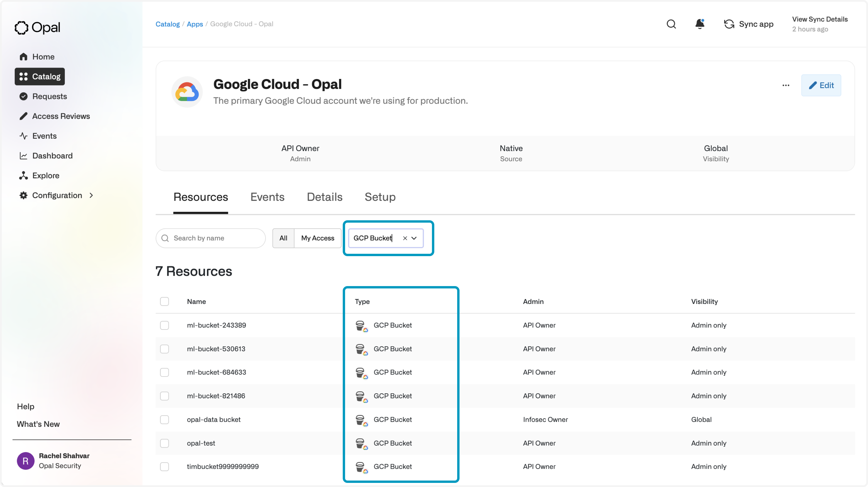Screen dimensions: 868x487
Task: Go to Apps breadcrumb link
Action: coord(195,24)
